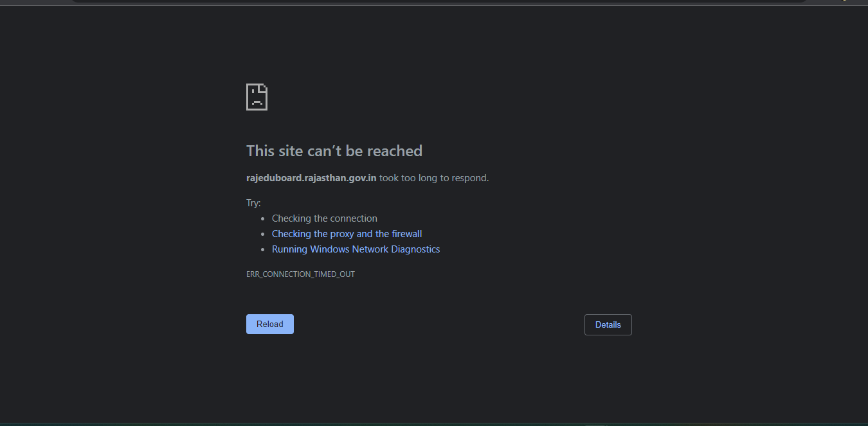Image resolution: width=868 pixels, height=426 pixels.
Task: Click the word 'firewall' in the proxy link
Action: (407, 234)
